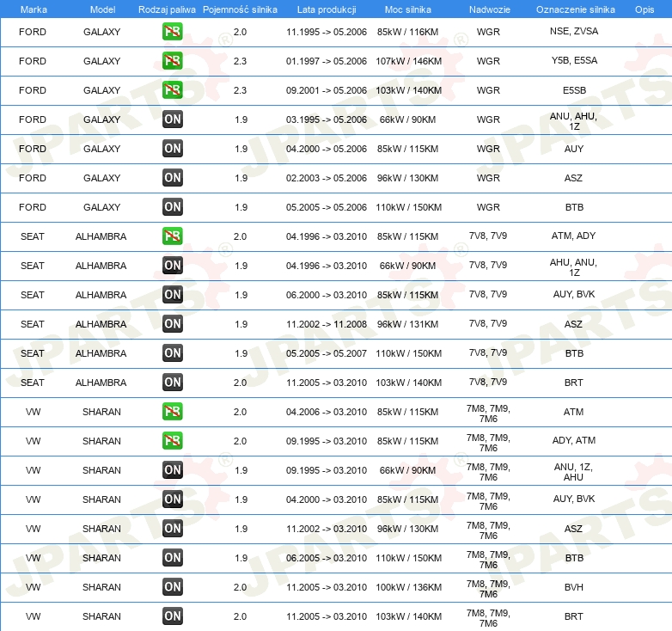Viewport: 672px width, 631px height.
Task: Click the Marka column header
Action: 34,9
